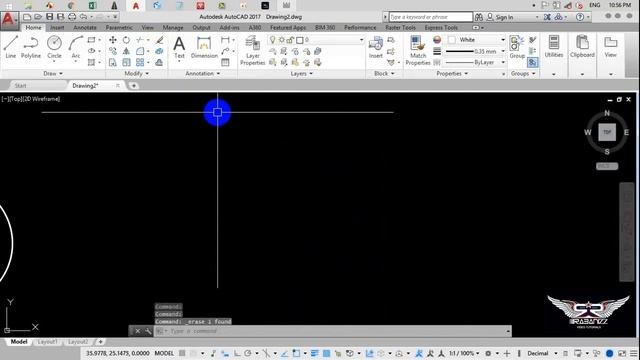Open the AutoCAD application menu button
Screen dimensions: 640x360
pos(9,20)
